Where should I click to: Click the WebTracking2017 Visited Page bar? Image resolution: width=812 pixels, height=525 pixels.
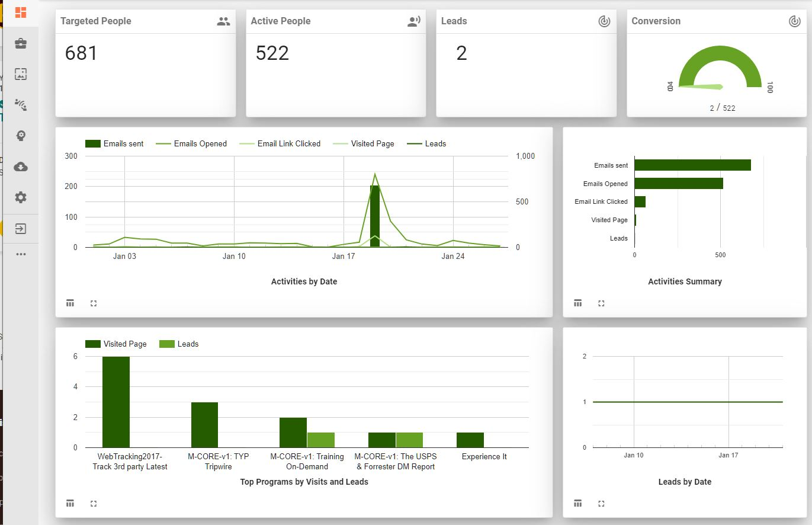116,402
